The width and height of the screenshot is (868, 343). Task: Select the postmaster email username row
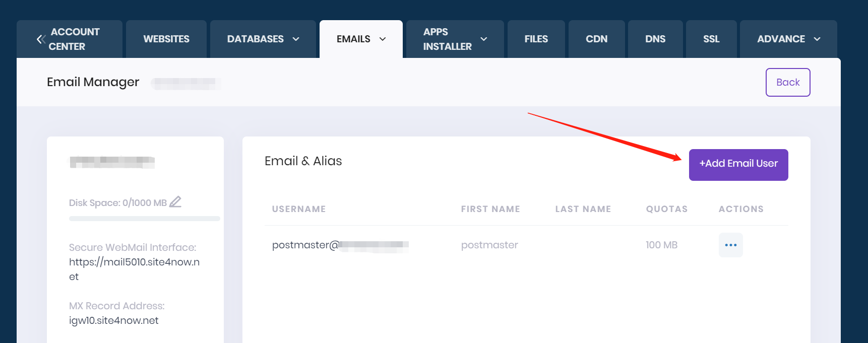click(x=305, y=245)
